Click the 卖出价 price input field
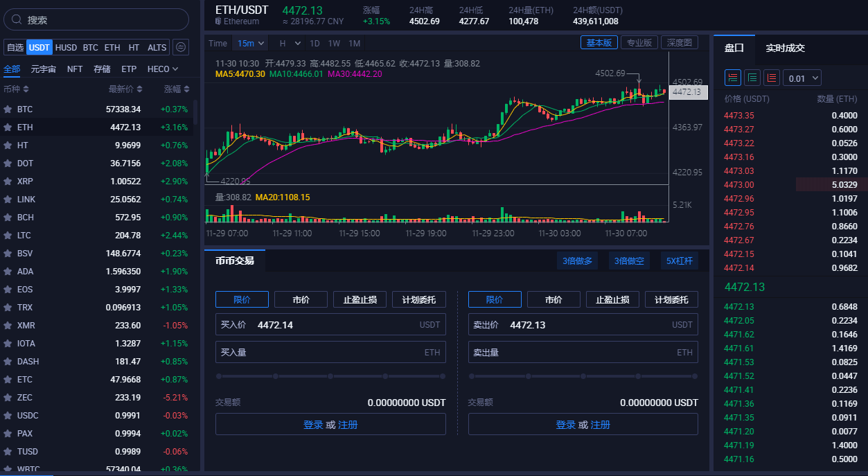868x476 pixels. [583, 324]
